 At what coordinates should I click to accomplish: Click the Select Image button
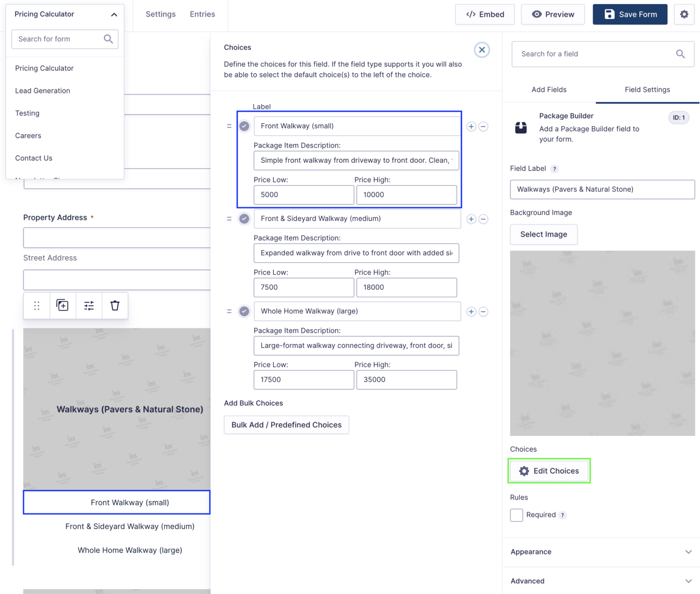[x=543, y=234]
